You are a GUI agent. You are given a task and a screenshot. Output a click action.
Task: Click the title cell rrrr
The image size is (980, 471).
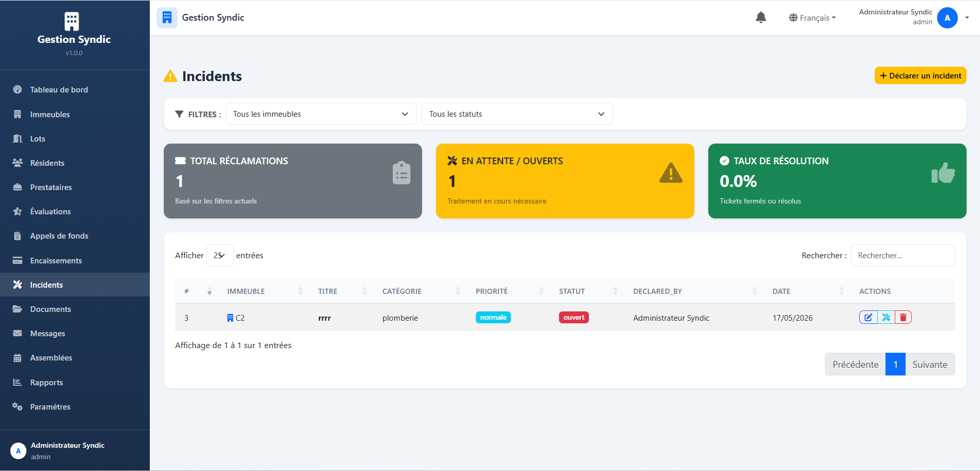coord(324,318)
